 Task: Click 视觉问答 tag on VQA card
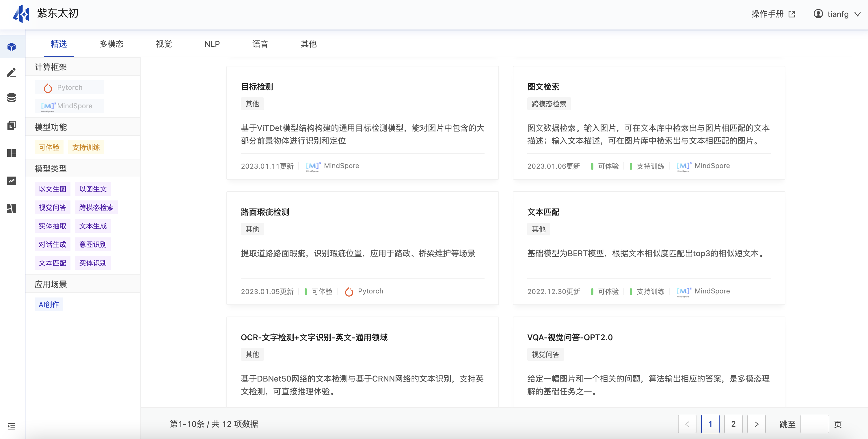(545, 354)
